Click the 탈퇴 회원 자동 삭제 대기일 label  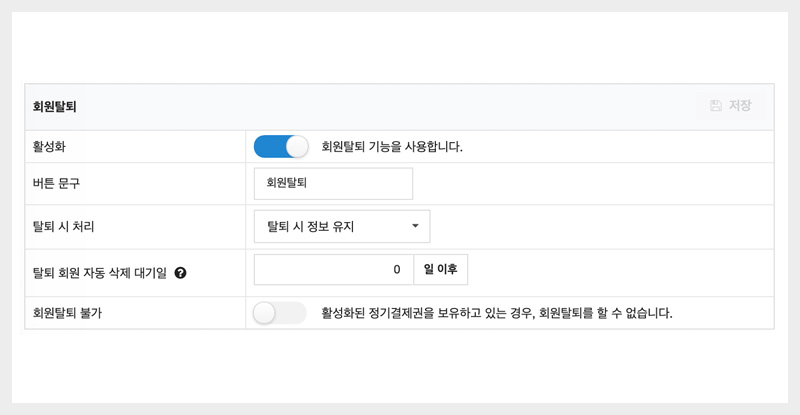pyautogui.click(x=100, y=271)
